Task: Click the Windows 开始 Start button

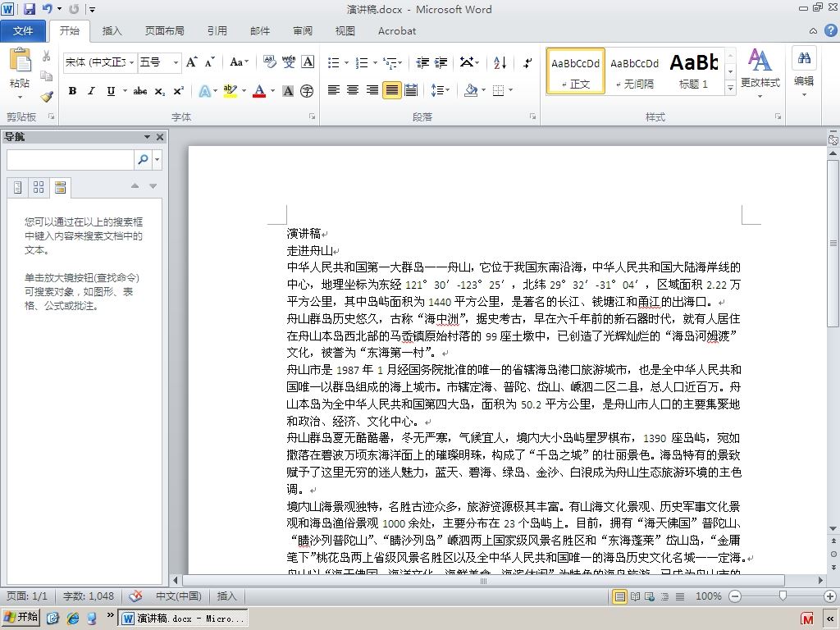Action: [x=21, y=618]
